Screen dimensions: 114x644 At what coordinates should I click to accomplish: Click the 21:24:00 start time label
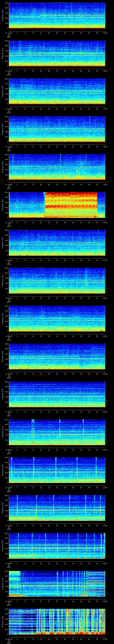(9, 412)
